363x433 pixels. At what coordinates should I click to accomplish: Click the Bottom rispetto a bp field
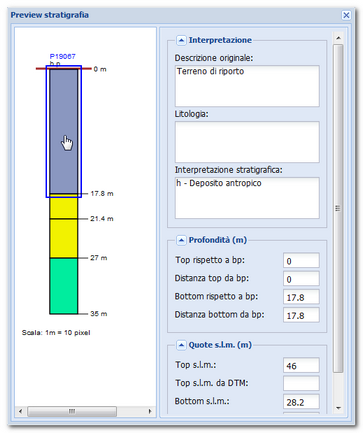[x=301, y=297]
